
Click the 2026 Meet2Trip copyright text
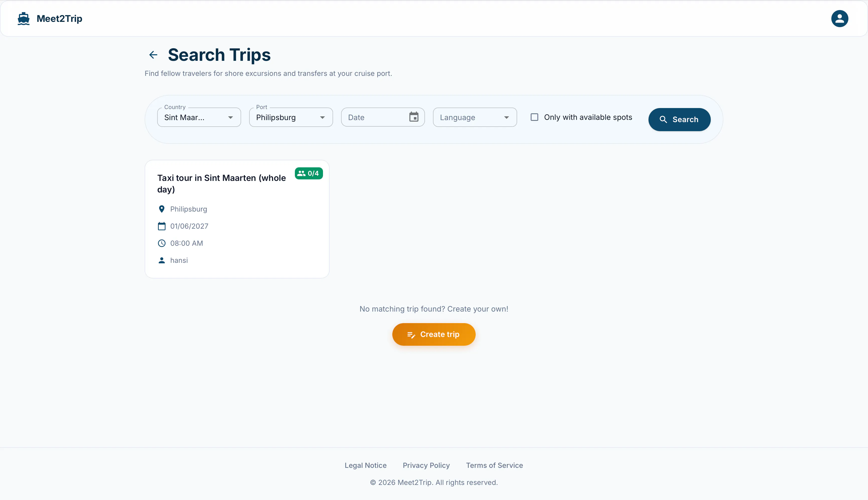(434, 482)
